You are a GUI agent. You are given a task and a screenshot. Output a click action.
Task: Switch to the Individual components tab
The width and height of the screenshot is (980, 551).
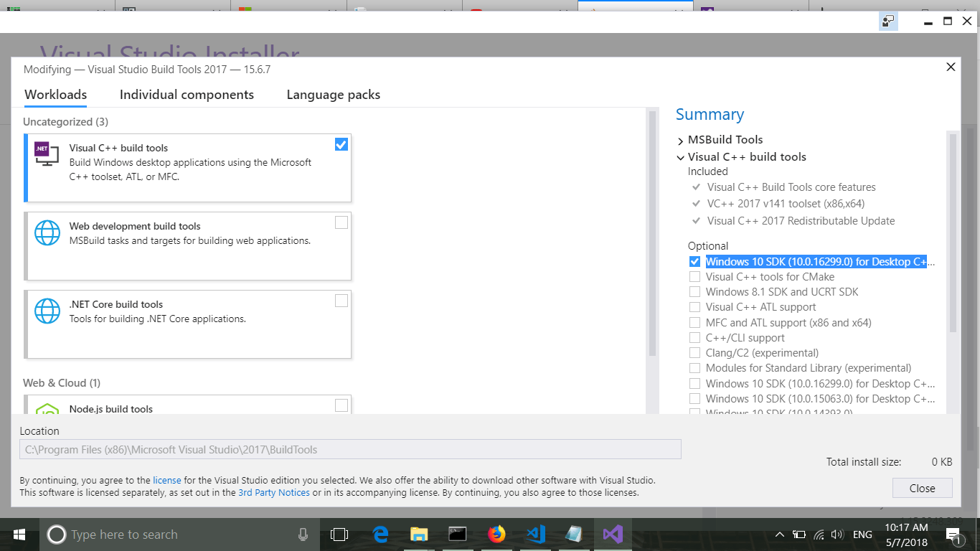187,95
